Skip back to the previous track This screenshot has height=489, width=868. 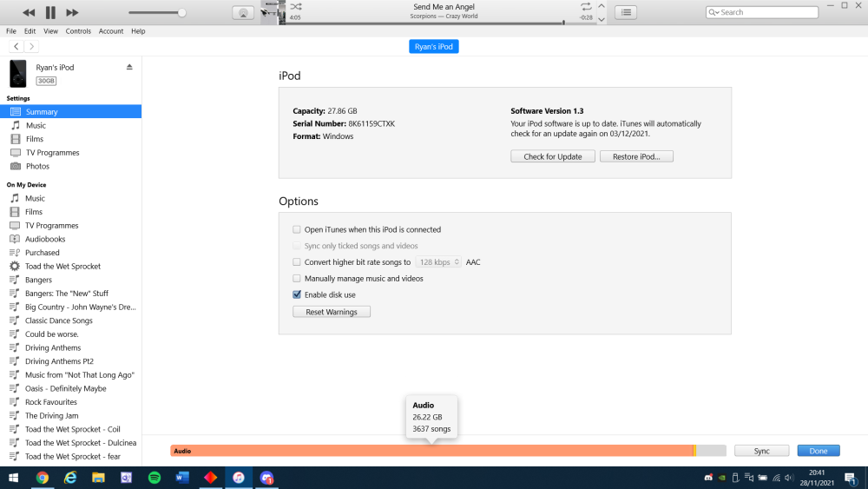point(29,12)
